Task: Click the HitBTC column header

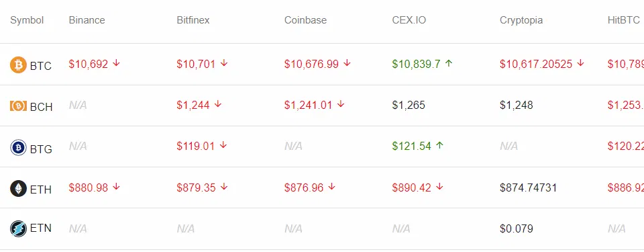Action: [623, 20]
